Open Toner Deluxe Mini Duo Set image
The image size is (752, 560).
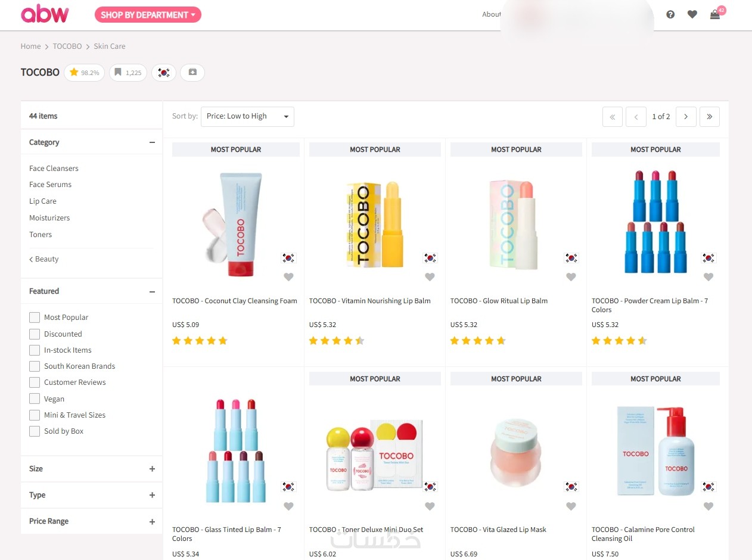[375, 454]
